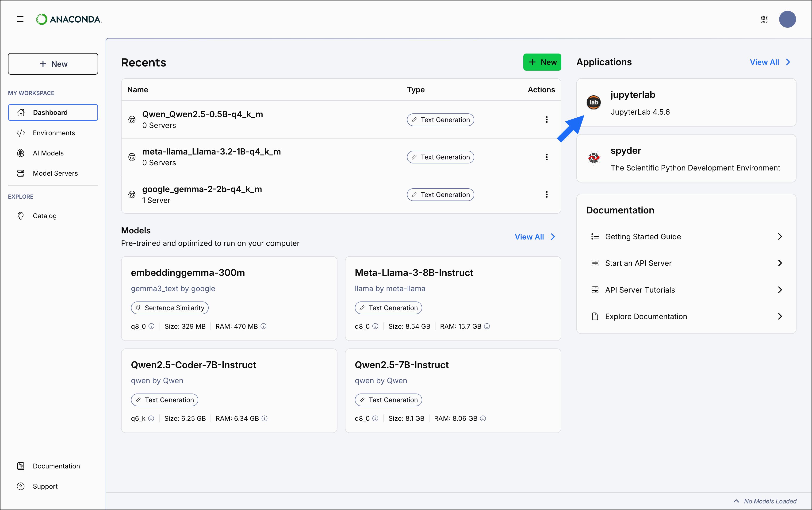
Task: Click the Text Generation tag on Qwen_Qwen2.5-0.5B row
Action: click(440, 120)
